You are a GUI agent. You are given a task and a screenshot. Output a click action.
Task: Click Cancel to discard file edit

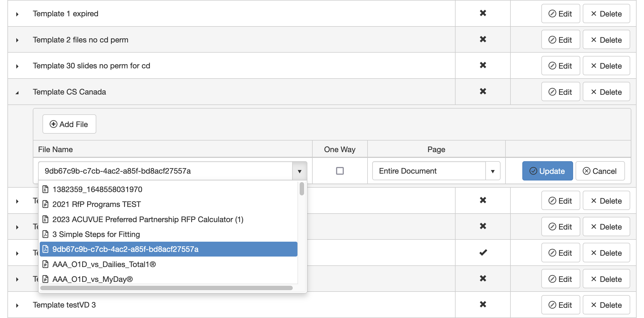600,171
